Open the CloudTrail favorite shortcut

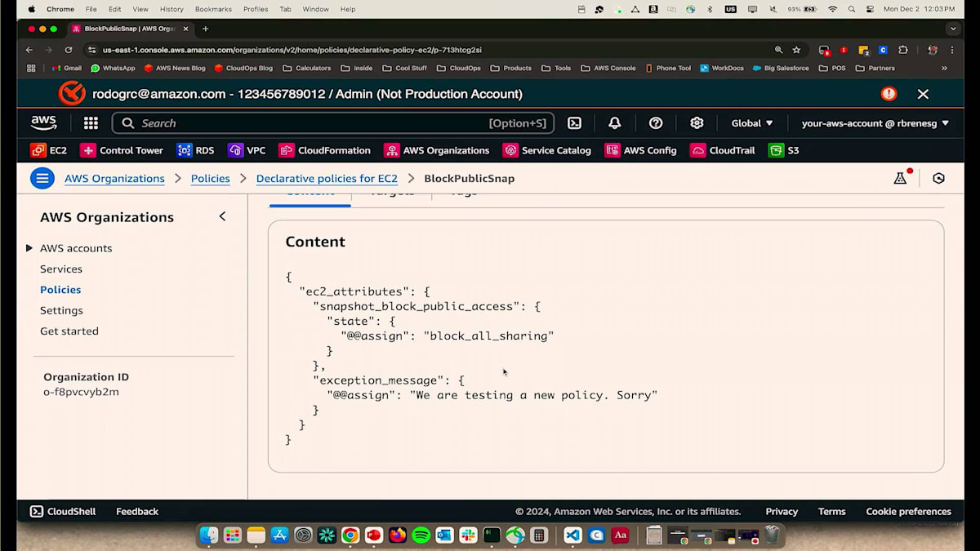tap(723, 150)
